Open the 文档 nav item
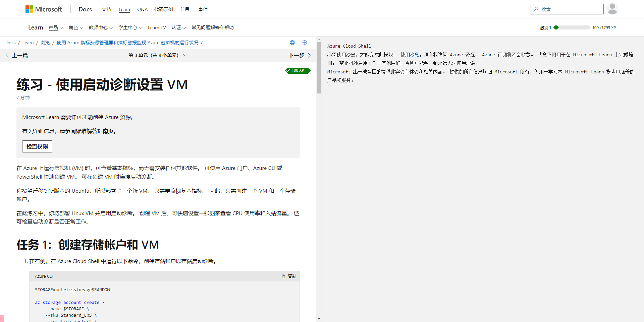 (x=106, y=9)
